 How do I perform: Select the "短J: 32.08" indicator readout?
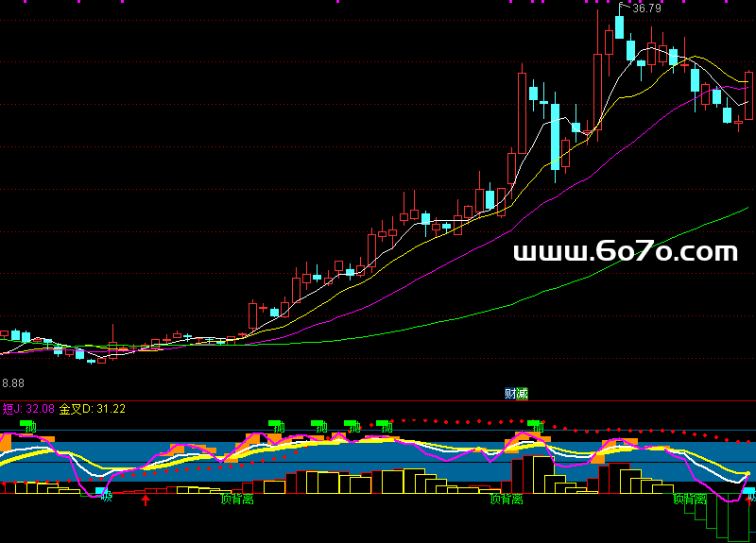click(x=27, y=409)
